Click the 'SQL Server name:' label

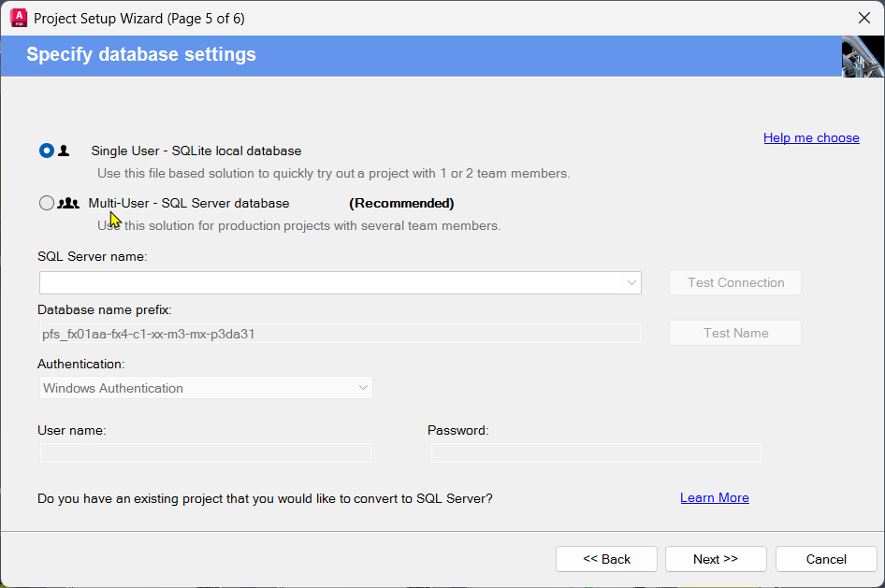coord(92,256)
